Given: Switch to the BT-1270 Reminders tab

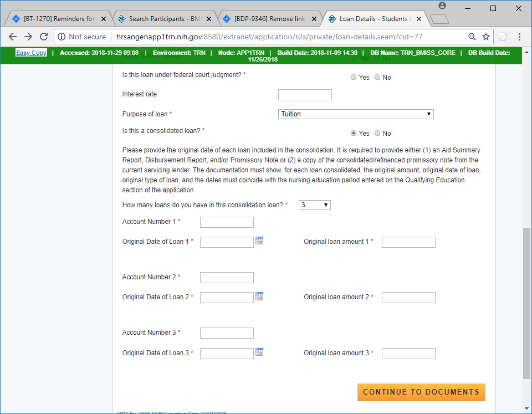Looking at the screenshot, I should 58,19.
